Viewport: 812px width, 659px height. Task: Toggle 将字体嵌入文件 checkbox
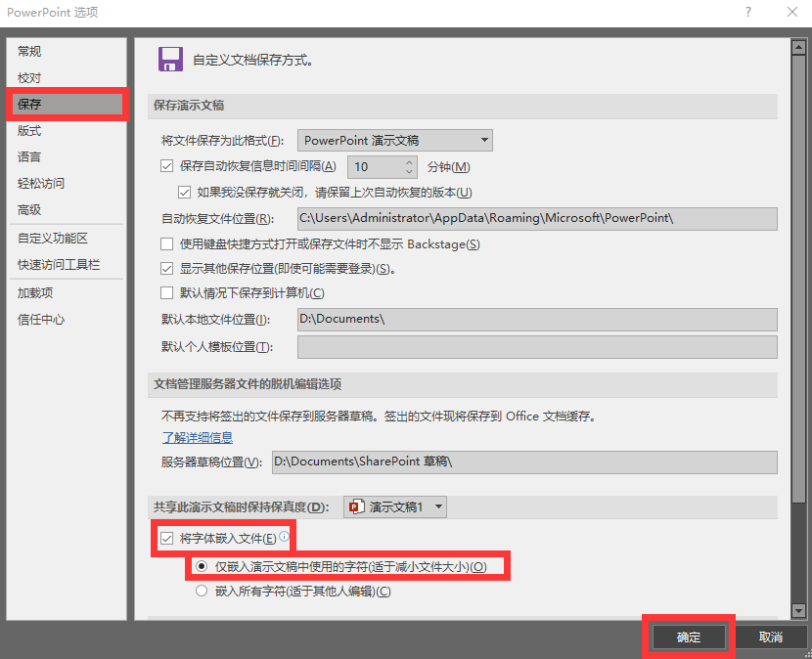pos(166,539)
